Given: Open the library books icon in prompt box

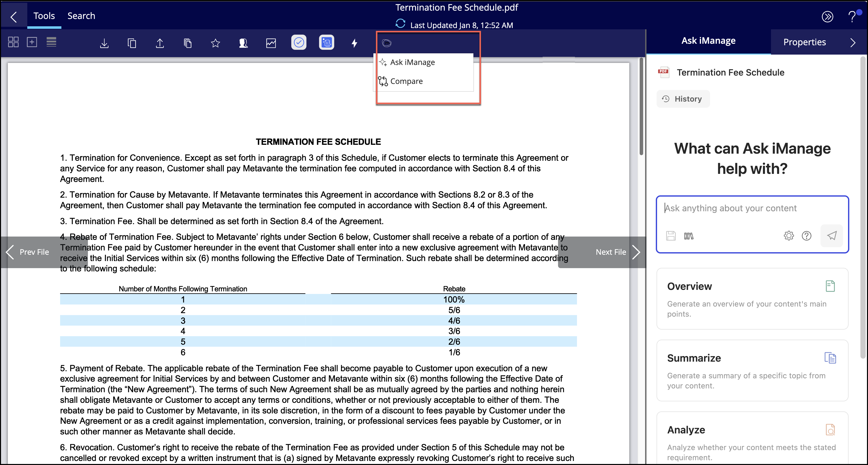Looking at the screenshot, I should 689,236.
